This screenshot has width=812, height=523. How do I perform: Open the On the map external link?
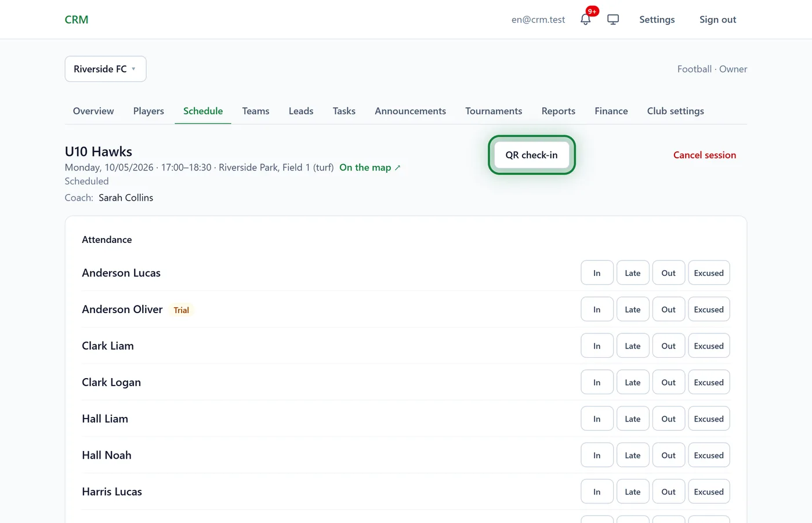370,168
